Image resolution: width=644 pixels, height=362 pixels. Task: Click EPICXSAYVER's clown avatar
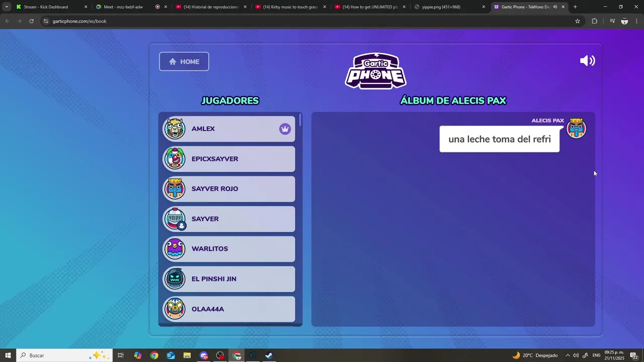point(175,158)
